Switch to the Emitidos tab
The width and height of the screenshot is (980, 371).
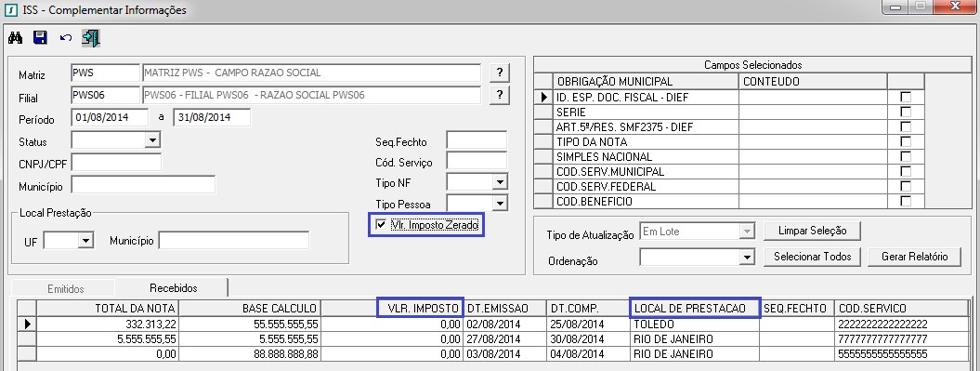[66, 288]
